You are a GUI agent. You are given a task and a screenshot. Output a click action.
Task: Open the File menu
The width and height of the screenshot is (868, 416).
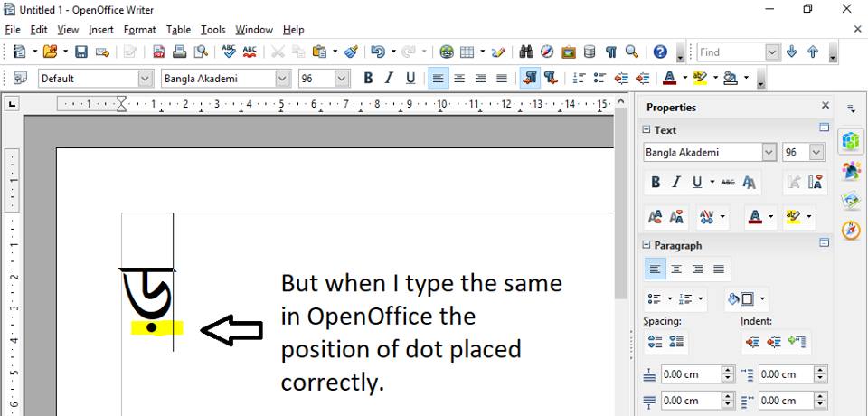pos(12,29)
